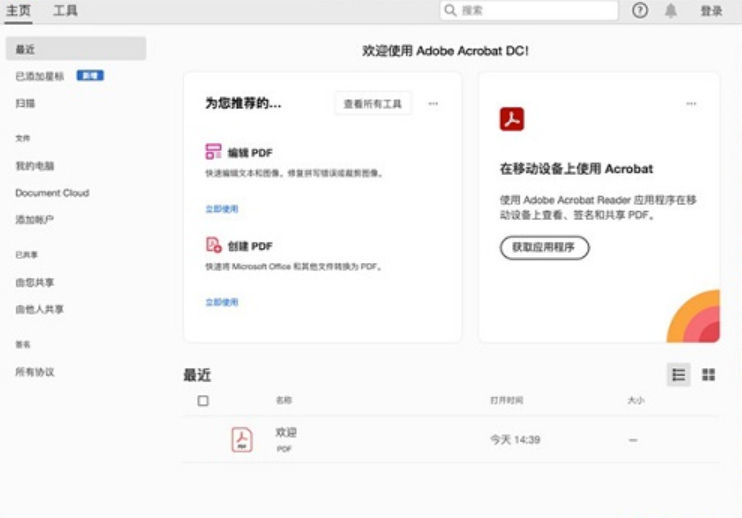Click 立即使用 link under 创建 PDF
The width and height of the screenshot is (742, 518).
[221, 302]
